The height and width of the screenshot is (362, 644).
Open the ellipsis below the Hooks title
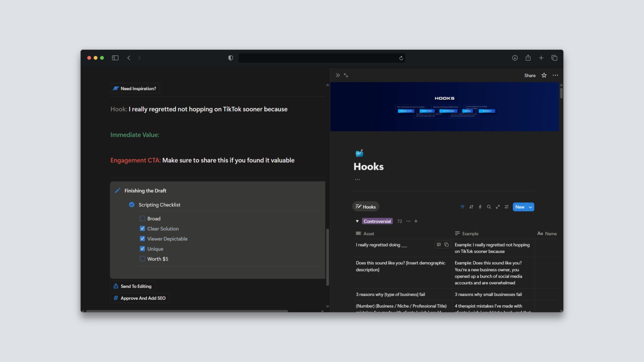357,179
